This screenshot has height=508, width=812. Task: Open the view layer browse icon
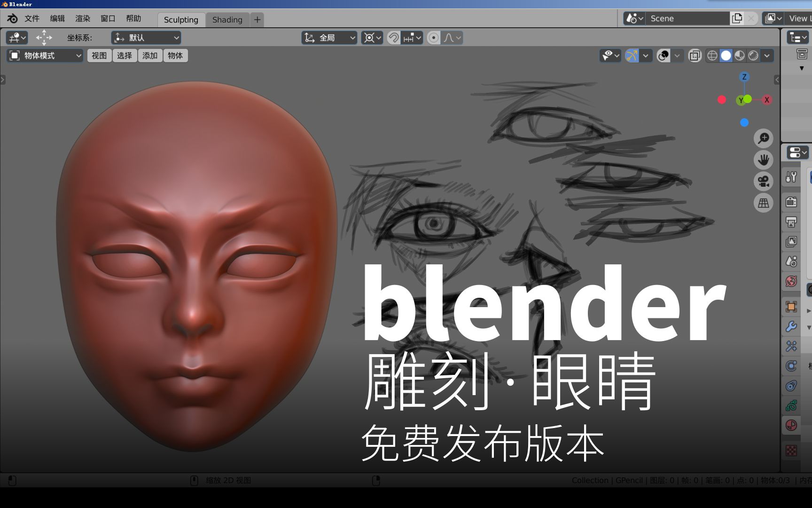tap(773, 18)
